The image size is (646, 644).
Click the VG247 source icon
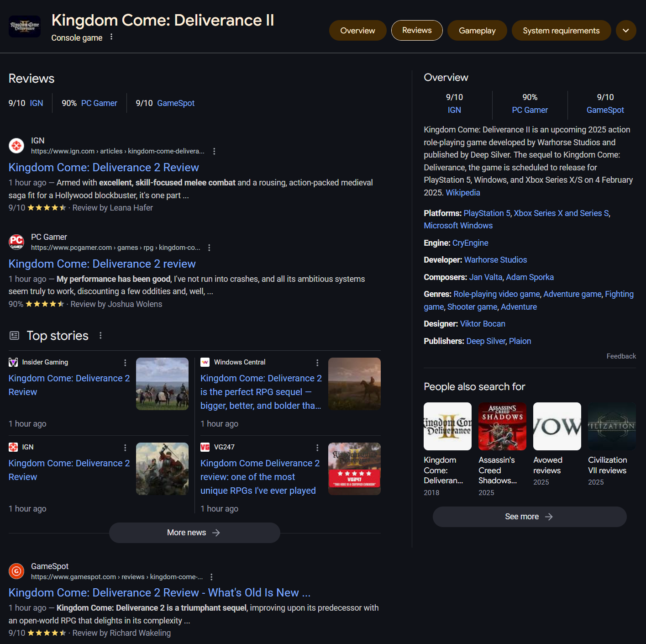pos(205,447)
